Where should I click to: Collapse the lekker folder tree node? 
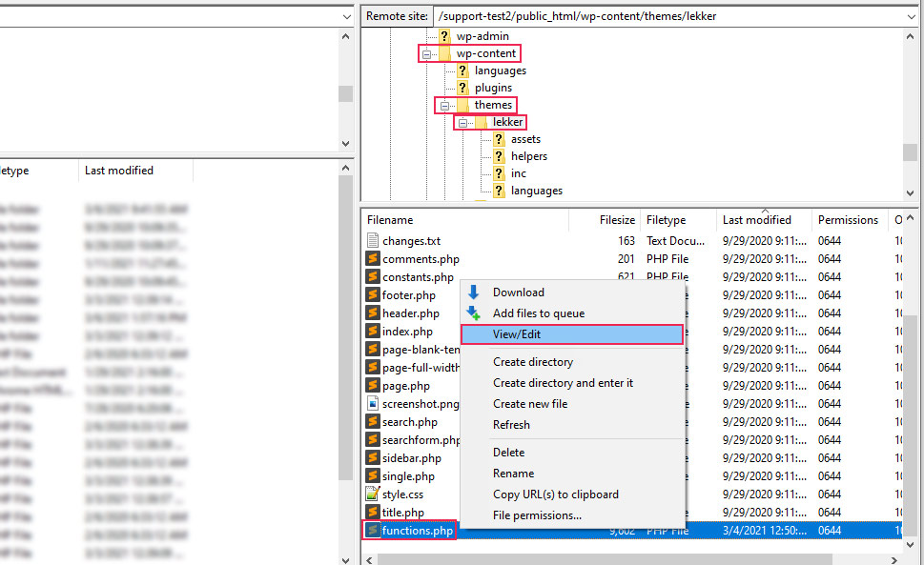pyautogui.click(x=463, y=123)
